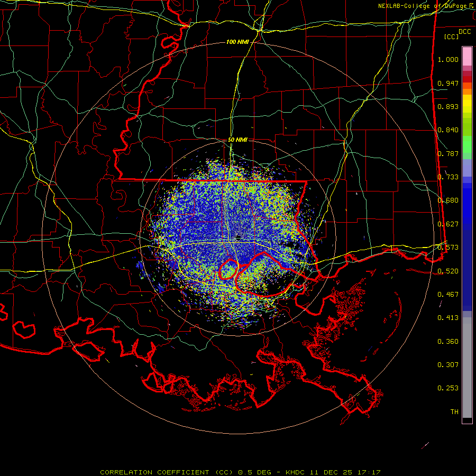Click the 0.467 scale value

point(448,295)
